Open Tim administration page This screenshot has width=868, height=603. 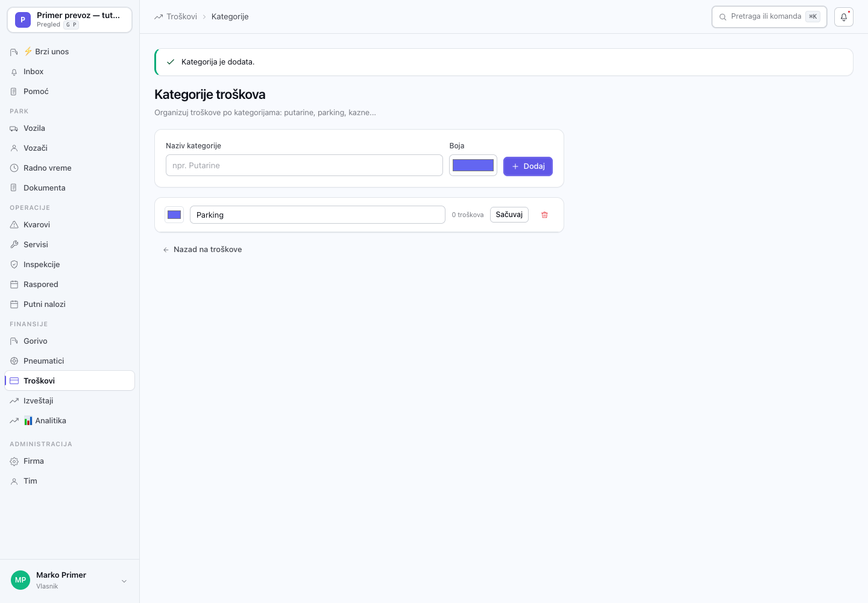(x=69, y=481)
